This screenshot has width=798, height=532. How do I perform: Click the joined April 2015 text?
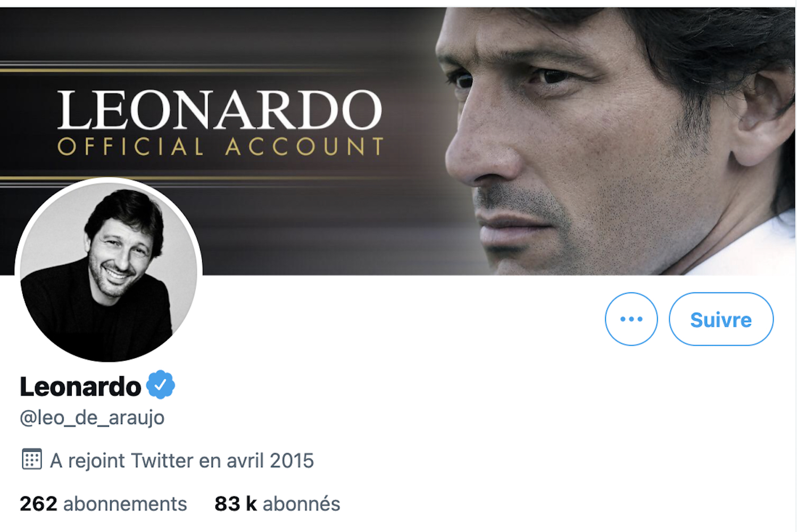tap(181, 459)
